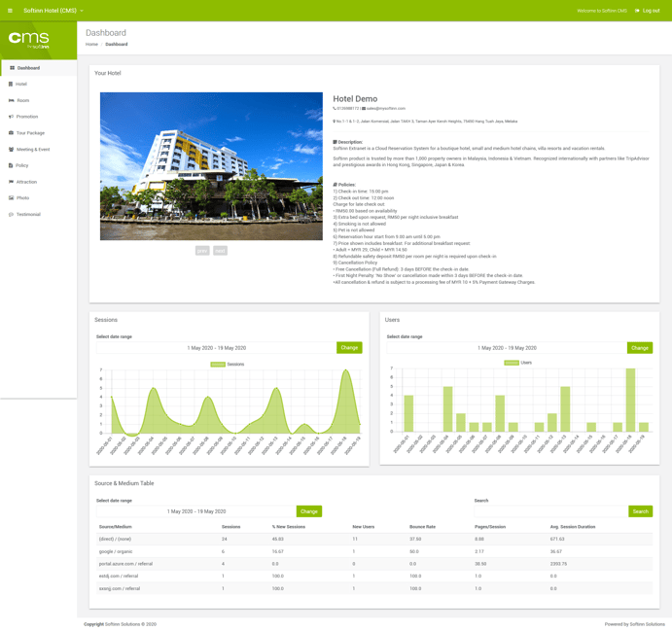Open Photo from the sidebar

pyautogui.click(x=22, y=198)
